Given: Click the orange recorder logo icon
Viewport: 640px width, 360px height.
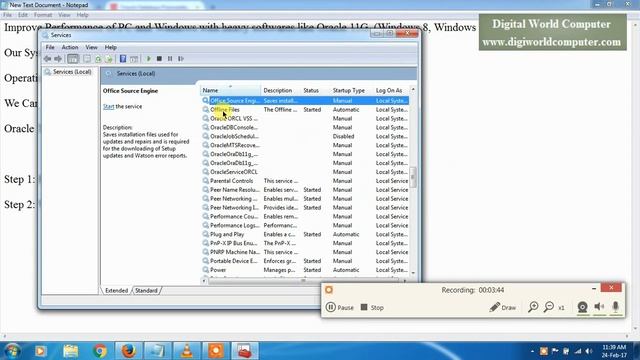Looking at the screenshot, I should 329,290.
